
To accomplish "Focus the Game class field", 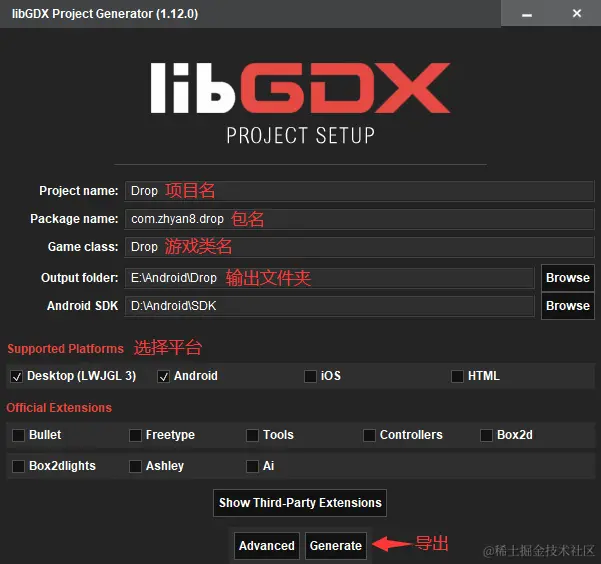I will pos(359,247).
